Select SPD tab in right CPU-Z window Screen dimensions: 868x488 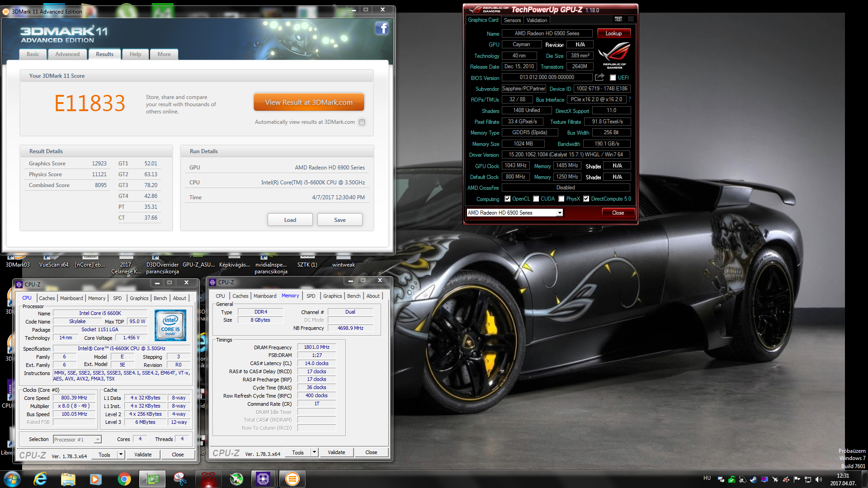(x=311, y=296)
